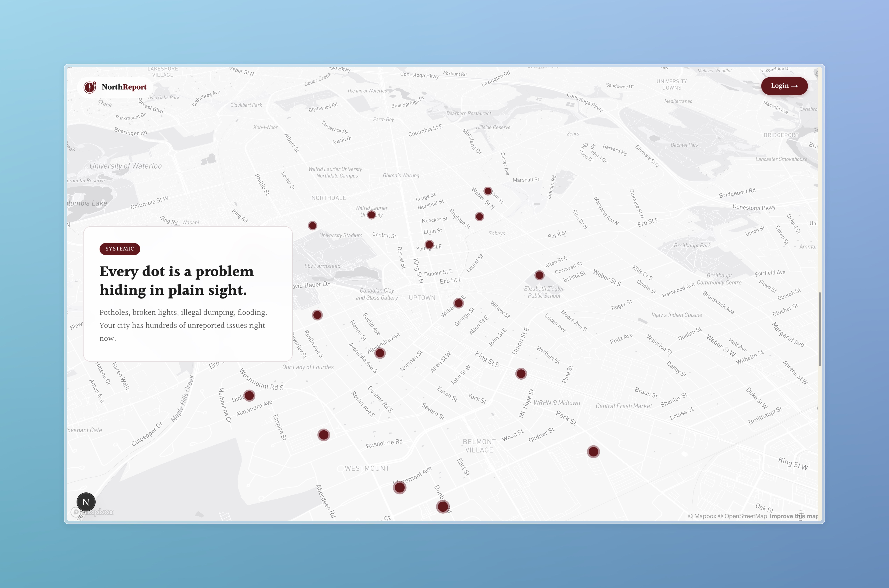Click map dot near Elizabeth Ziegler School

tap(539, 275)
